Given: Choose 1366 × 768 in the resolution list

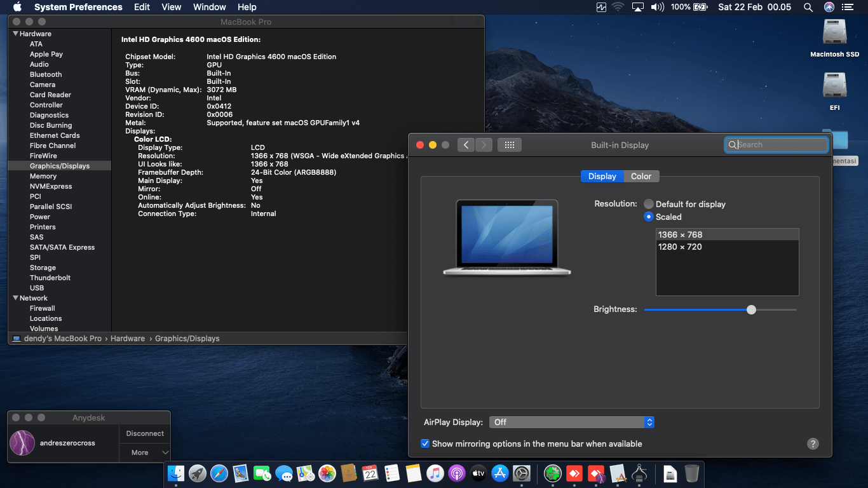Looking at the screenshot, I should [x=727, y=234].
